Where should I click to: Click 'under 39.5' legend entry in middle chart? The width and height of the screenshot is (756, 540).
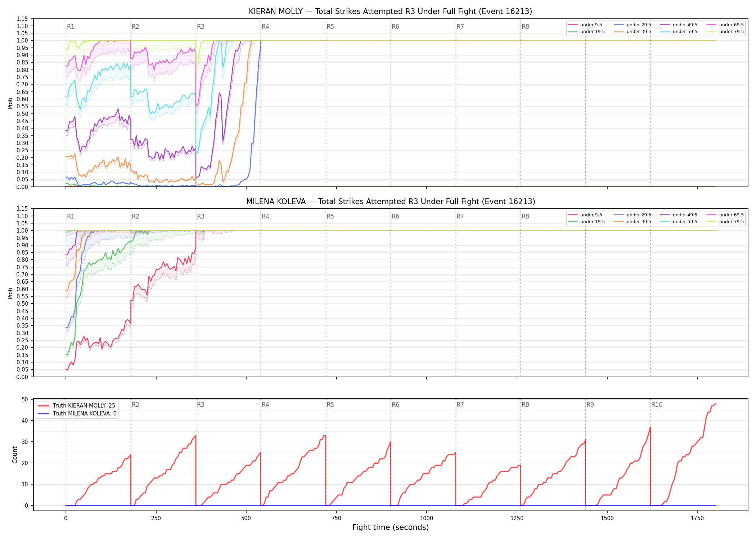click(x=633, y=222)
